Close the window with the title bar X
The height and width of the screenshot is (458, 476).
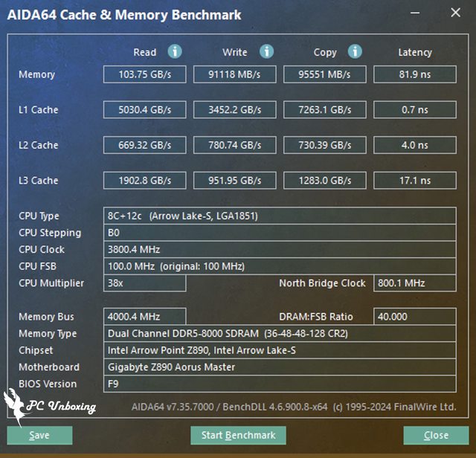click(x=455, y=13)
